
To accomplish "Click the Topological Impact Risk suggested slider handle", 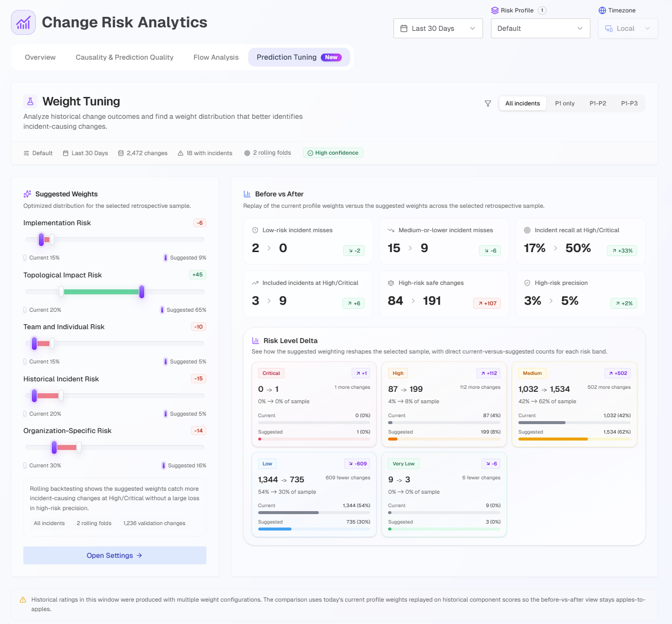I will 142,292.
